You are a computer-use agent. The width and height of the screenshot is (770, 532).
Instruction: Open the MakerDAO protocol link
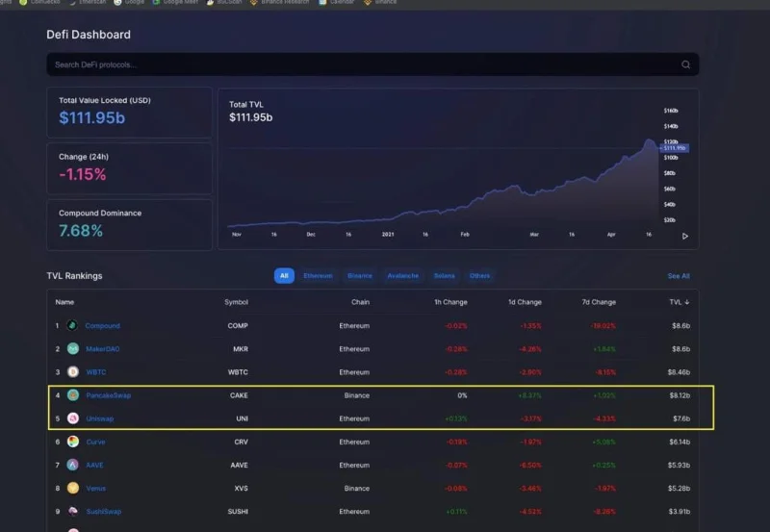pyautogui.click(x=102, y=349)
